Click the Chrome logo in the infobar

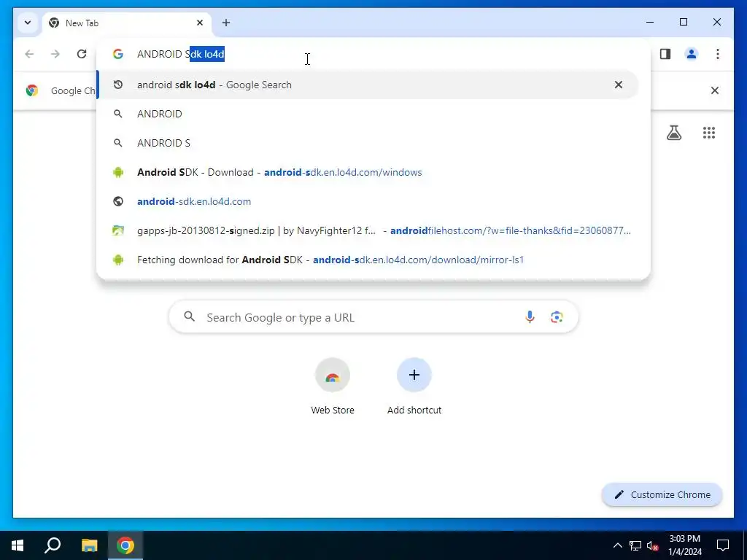[32, 90]
